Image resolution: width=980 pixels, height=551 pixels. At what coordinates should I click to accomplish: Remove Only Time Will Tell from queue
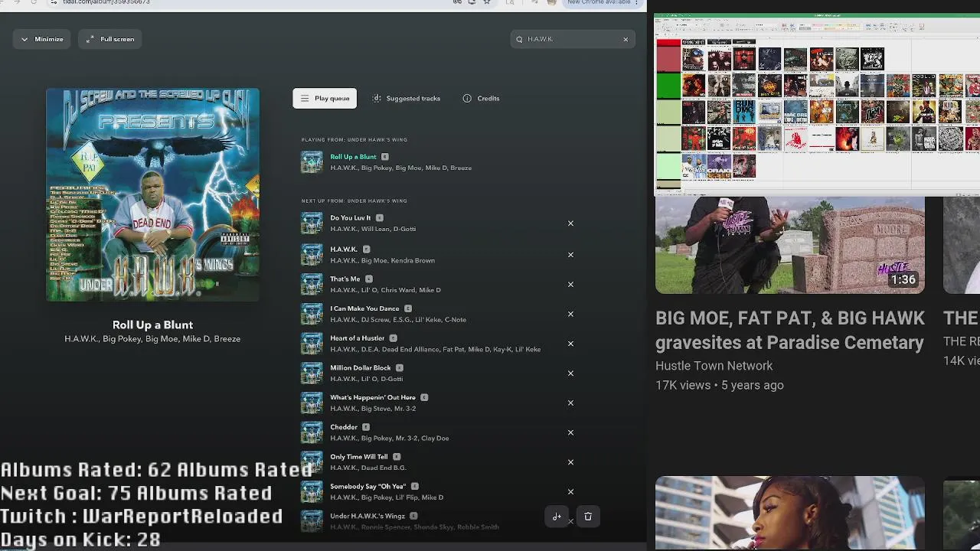coord(570,462)
